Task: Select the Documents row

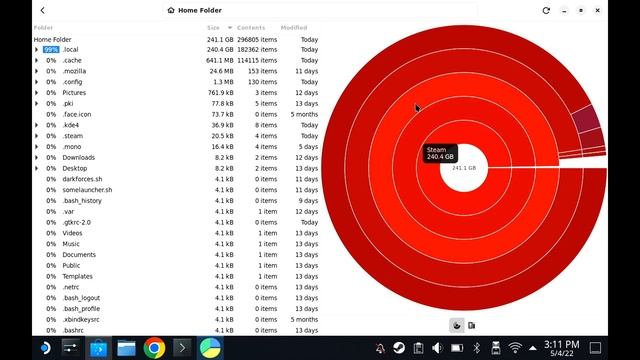Action: tap(176, 255)
